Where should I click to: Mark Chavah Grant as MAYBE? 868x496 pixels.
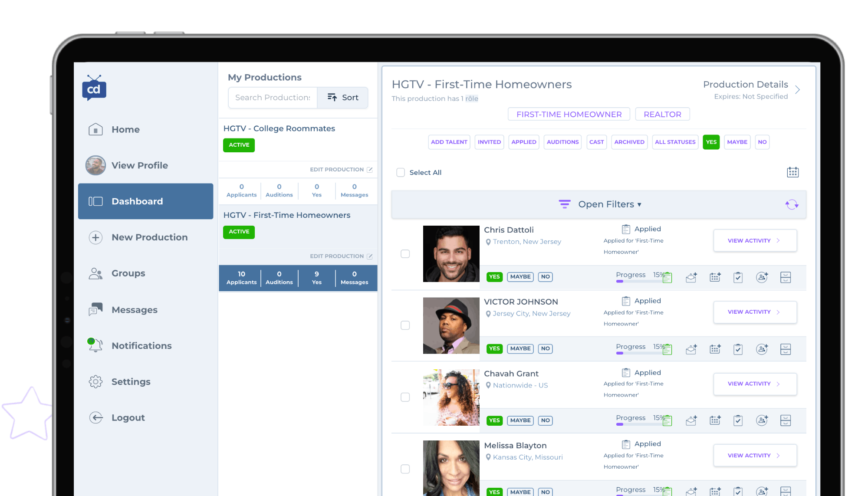(520, 420)
